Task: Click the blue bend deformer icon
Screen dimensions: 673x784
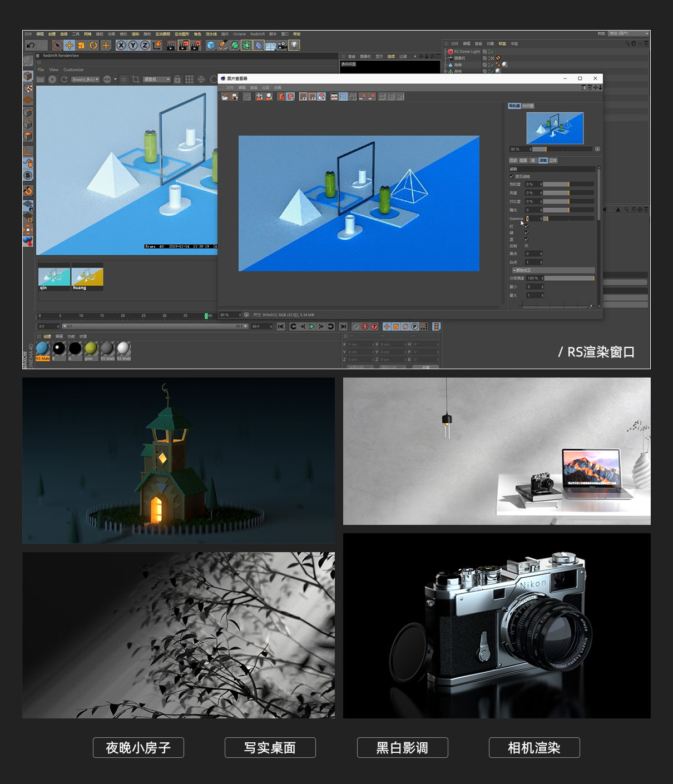Action: tap(259, 46)
